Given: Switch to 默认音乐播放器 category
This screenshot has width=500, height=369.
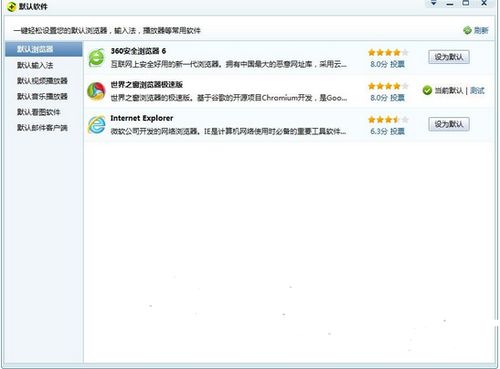Looking at the screenshot, I should click(42, 96).
